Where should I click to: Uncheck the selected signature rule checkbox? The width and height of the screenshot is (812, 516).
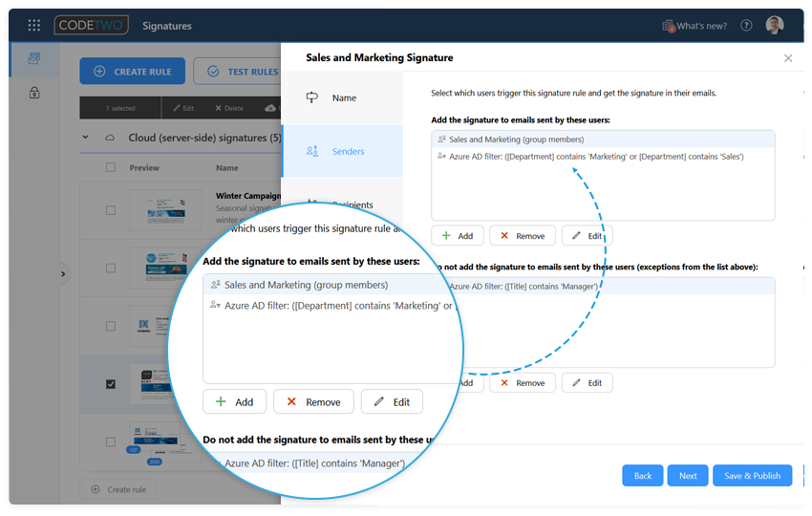[111, 384]
